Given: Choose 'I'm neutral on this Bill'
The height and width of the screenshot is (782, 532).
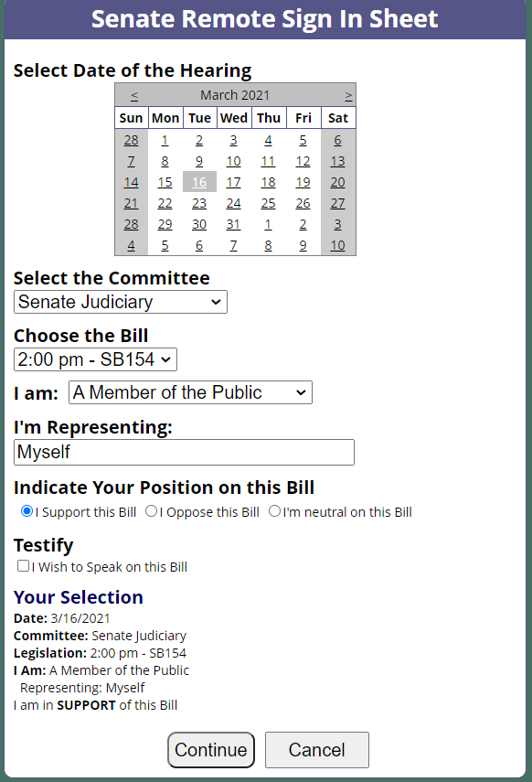Looking at the screenshot, I should pos(274,510).
